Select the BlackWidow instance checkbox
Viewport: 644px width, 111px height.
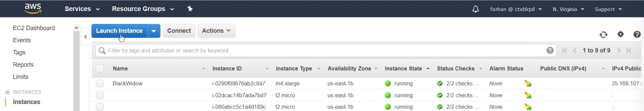(100, 83)
